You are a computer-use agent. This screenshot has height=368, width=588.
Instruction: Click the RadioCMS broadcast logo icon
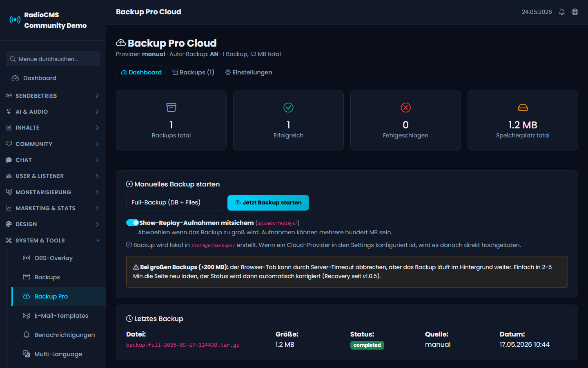pyautogui.click(x=15, y=20)
